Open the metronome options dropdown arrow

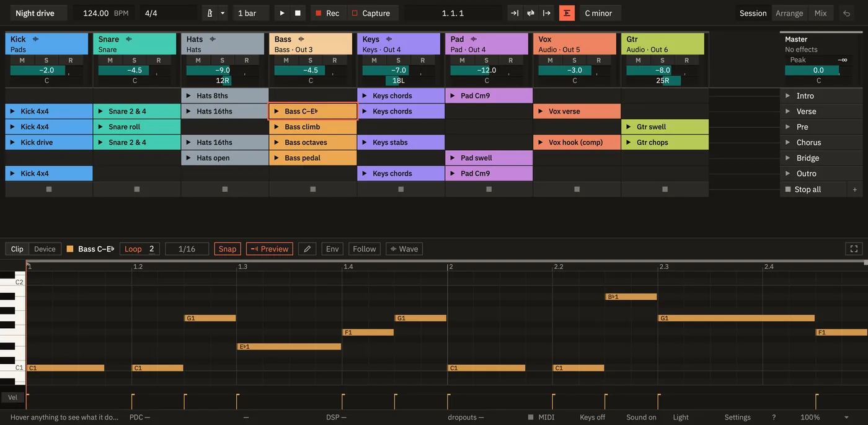click(223, 13)
